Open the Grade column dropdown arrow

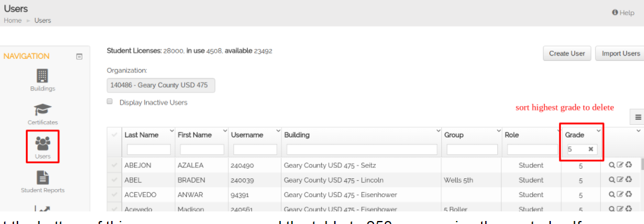[x=598, y=131]
